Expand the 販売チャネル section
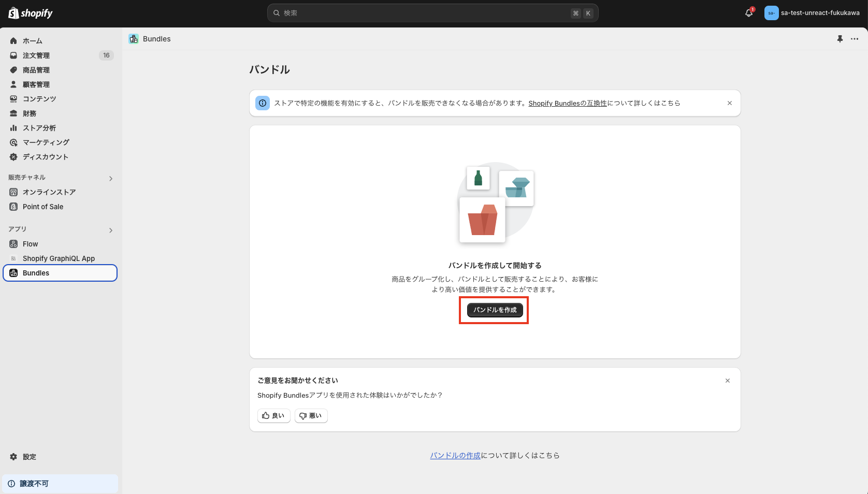868x494 pixels. point(110,178)
